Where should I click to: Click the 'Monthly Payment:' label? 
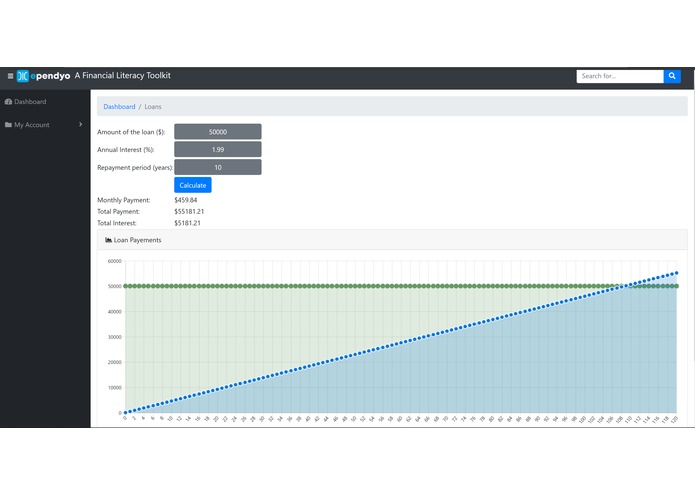click(124, 200)
